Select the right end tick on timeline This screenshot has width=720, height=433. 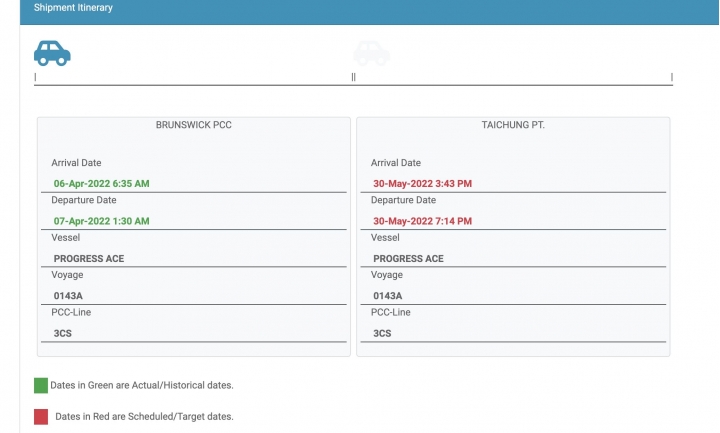pos(672,77)
